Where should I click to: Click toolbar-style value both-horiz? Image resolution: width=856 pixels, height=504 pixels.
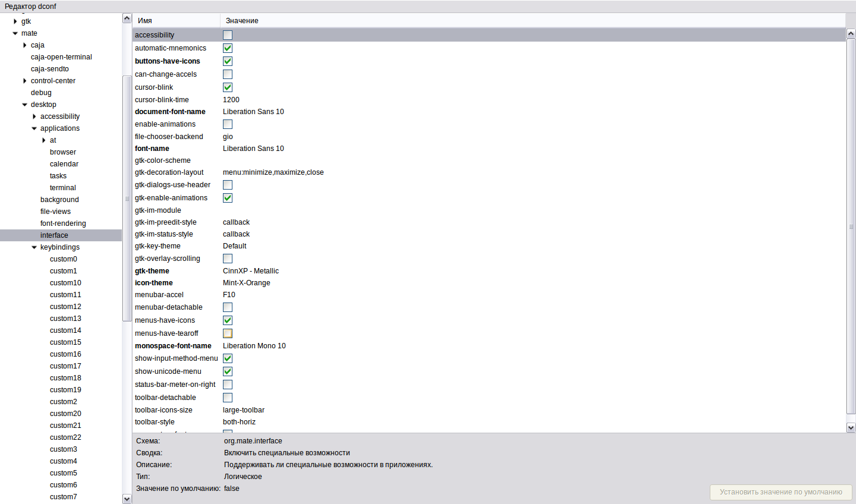(x=239, y=422)
